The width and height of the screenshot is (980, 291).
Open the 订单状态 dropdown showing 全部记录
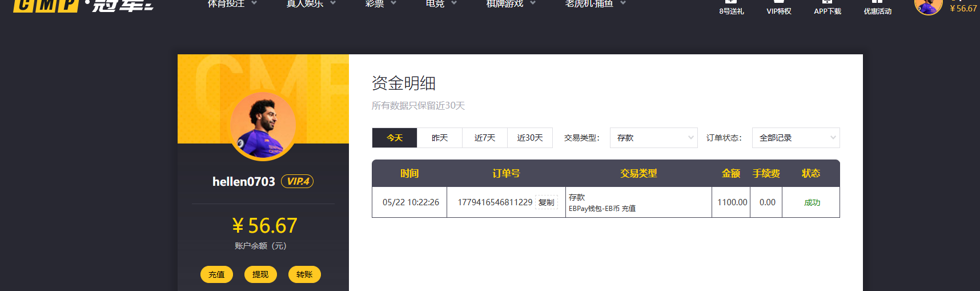[796, 138]
